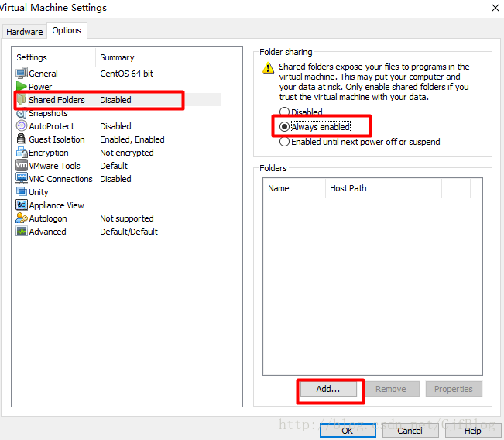Click the CentOS 64-bit summary text
The width and height of the screenshot is (504, 440).
[127, 74]
